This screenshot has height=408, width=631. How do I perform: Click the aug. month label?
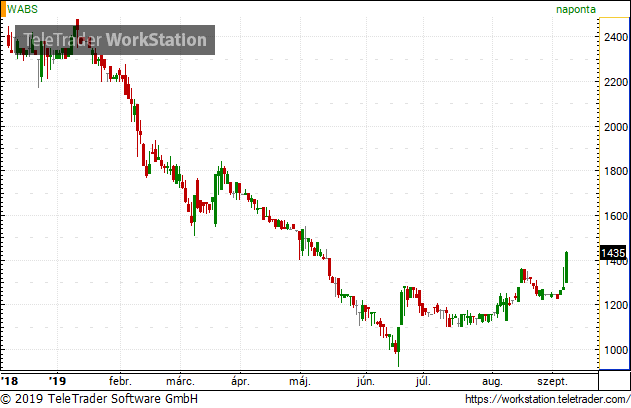point(492,381)
